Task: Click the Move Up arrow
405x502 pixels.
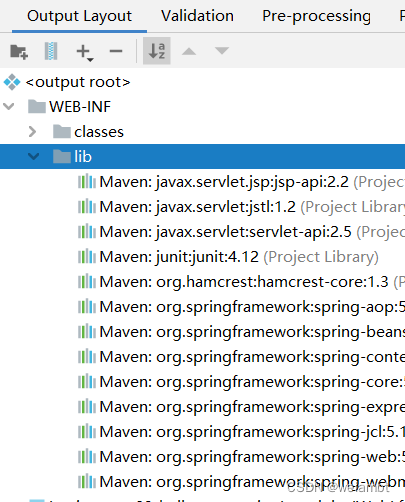Action: (189, 51)
